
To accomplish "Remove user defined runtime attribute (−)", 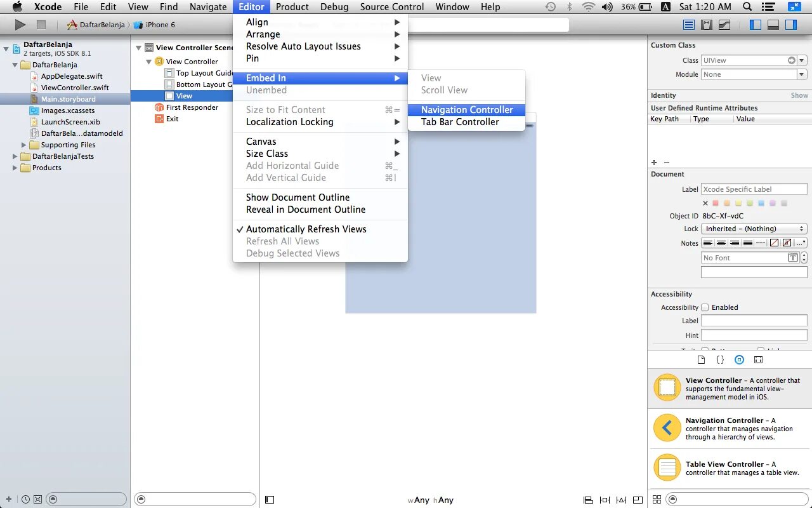I will (x=666, y=163).
